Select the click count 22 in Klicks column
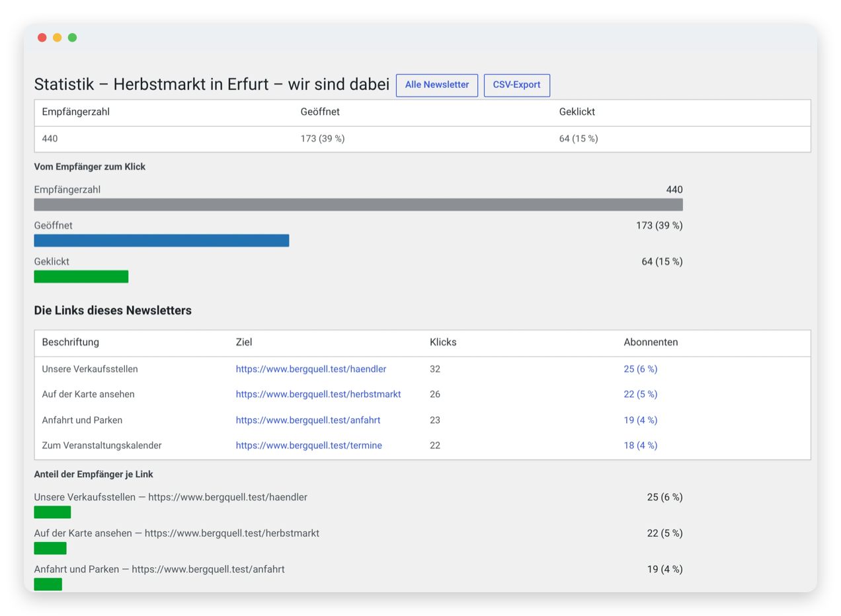The image size is (841, 616). 435,445
